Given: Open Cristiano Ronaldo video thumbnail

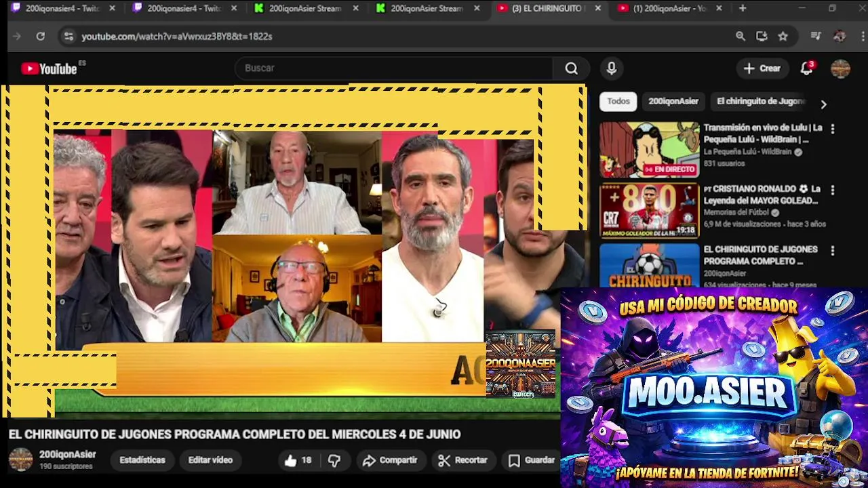Looking at the screenshot, I should pyautogui.click(x=649, y=211).
